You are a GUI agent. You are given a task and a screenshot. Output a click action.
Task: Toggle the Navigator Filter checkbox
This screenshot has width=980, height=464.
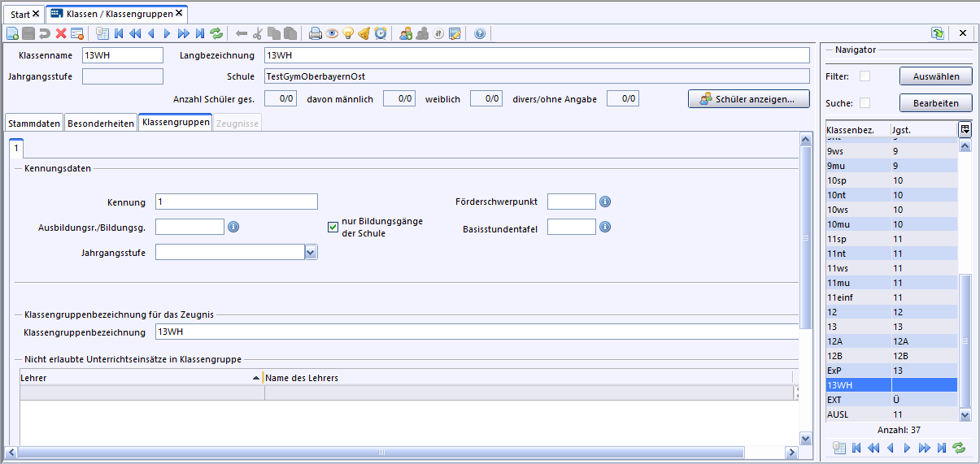(x=865, y=76)
